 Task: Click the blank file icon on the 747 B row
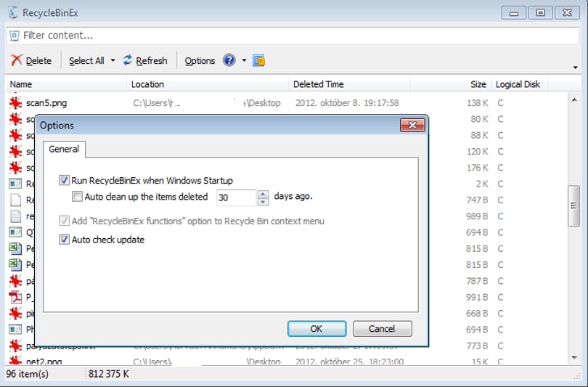pos(15,200)
